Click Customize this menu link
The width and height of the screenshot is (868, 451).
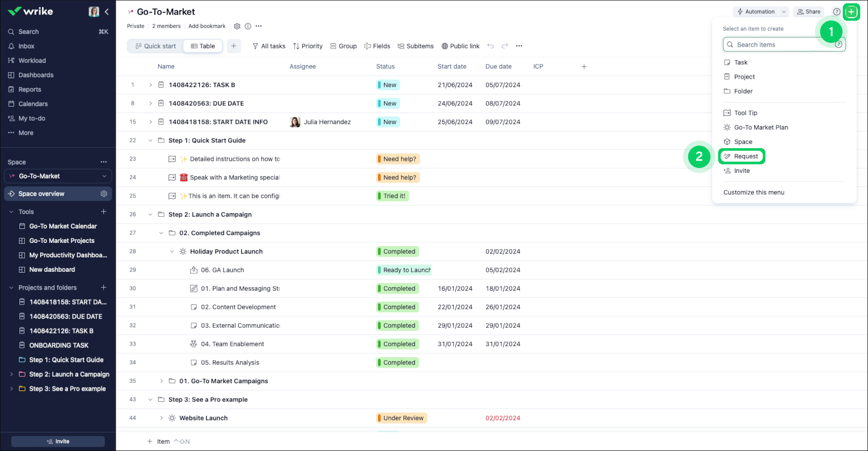[753, 193]
